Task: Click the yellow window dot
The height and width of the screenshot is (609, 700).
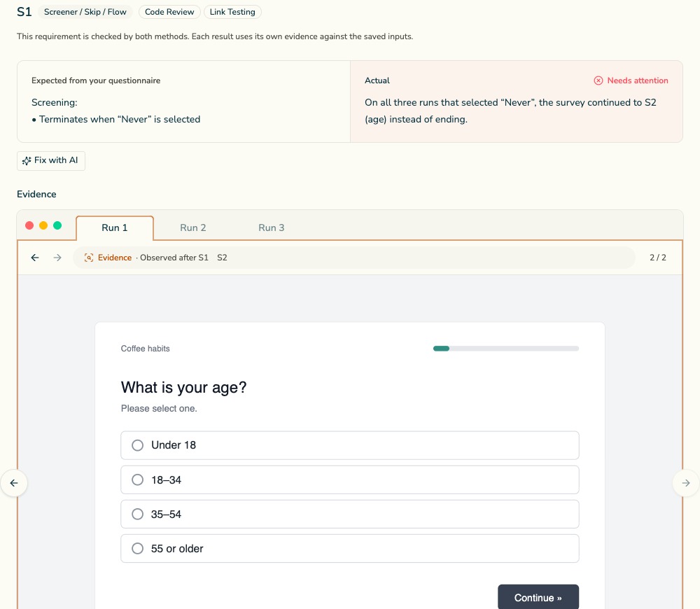Action: pos(43,225)
